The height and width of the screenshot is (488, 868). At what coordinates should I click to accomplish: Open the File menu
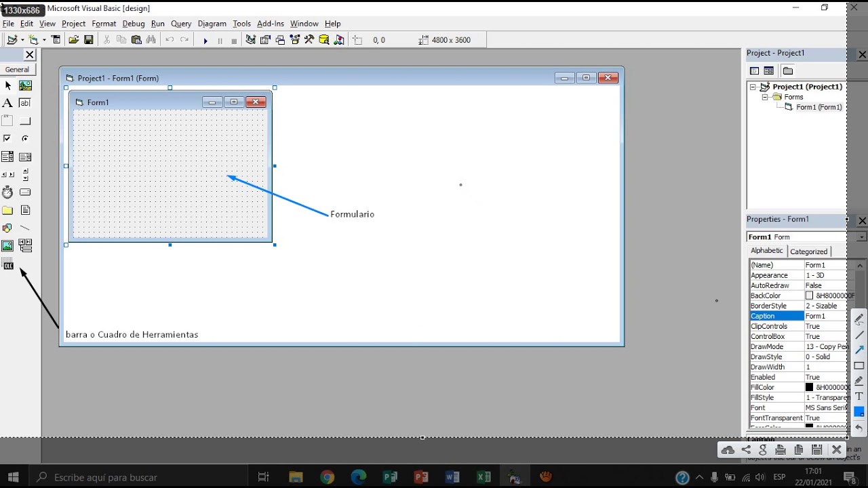click(8, 24)
